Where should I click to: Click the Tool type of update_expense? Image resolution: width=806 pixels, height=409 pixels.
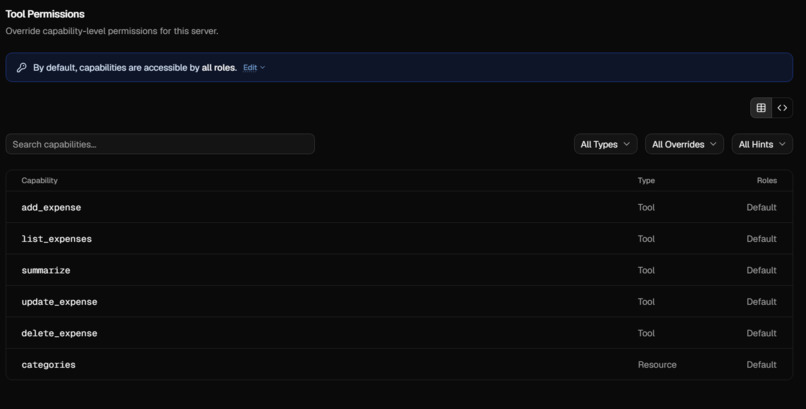pyautogui.click(x=646, y=302)
